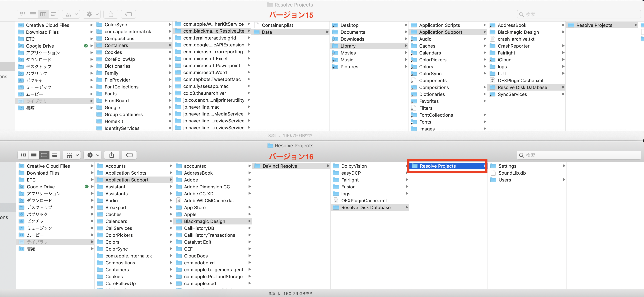The height and width of the screenshot is (297, 644).
Task: Switch bottom window to list view
Action: (34, 155)
